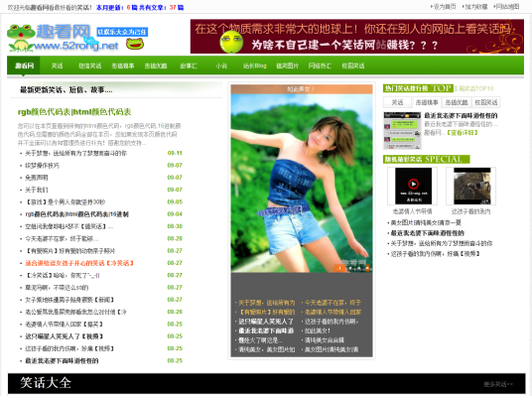
Task: Open the 笑话 item in the green navigation bar
Action: point(57,66)
